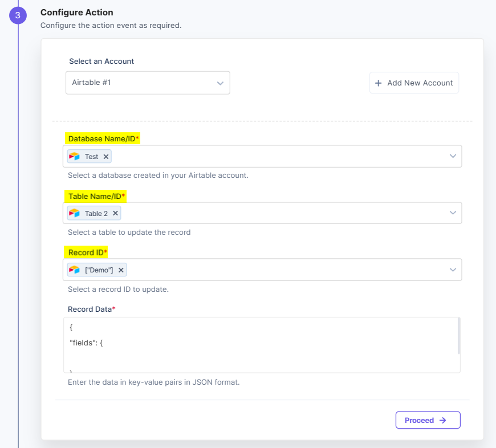This screenshot has height=448, width=496.
Task: Click inside the Record Data JSON field
Action: tap(262, 345)
